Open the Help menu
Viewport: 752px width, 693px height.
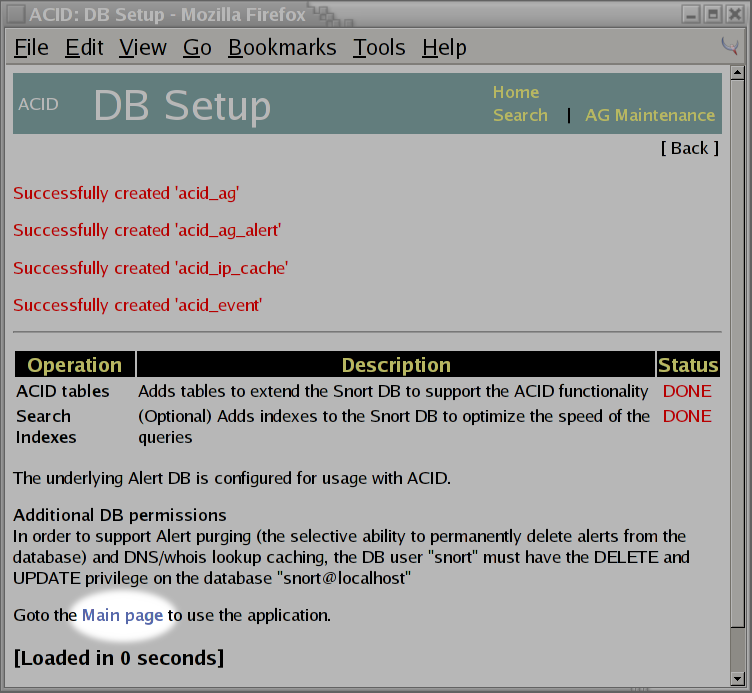click(444, 48)
